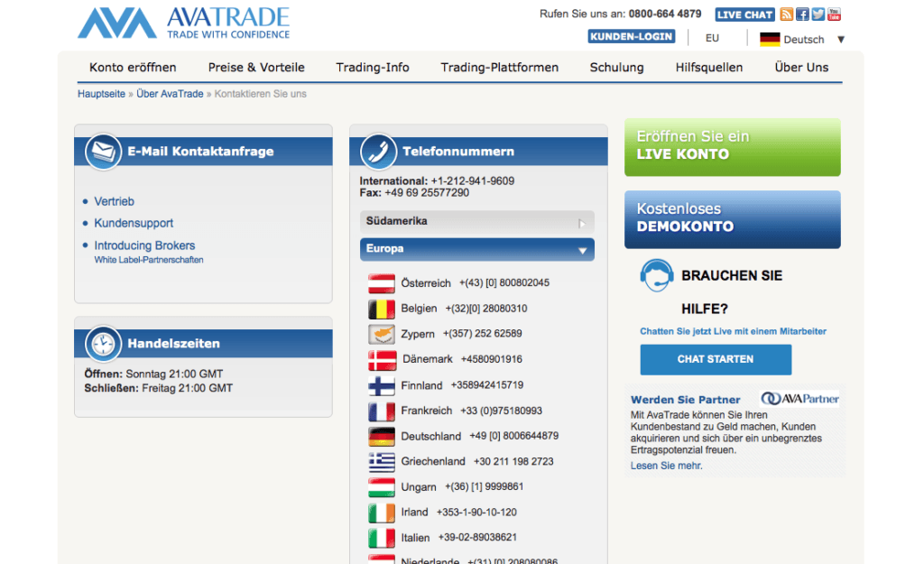The height and width of the screenshot is (564, 924).
Task: Click the envelope icon on E-Mail Kontaktanfrage
Action: (x=103, y=152)
